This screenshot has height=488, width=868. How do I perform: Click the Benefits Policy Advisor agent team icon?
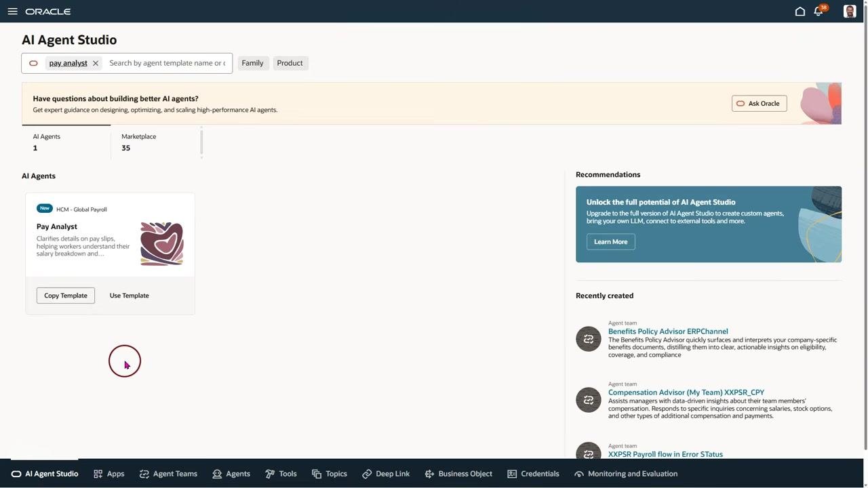[x=589, y=339]
